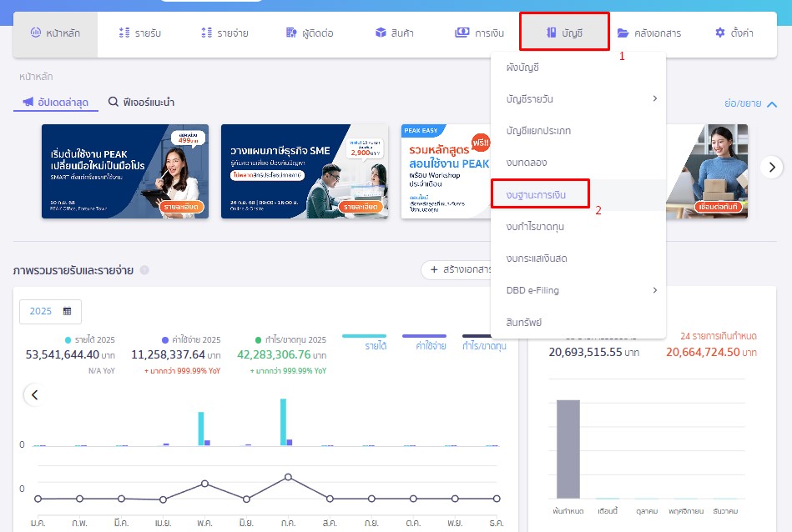The width and height of the screenshot is (792, 532).
Task: Expand the DBD e-Filing submenu
Action: coord(578,290)
